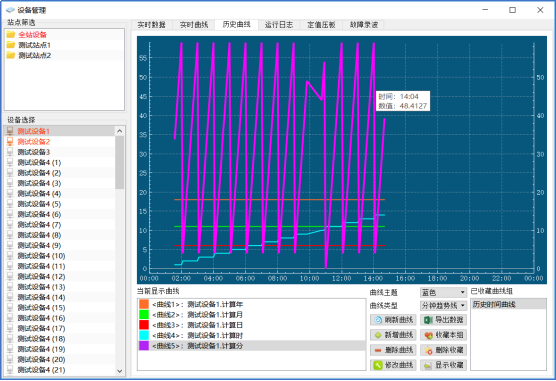Open the 曲线类型 分钟趋势线 dropdown
The width and height of the screenshot is (556, 381).
[443, 305]
